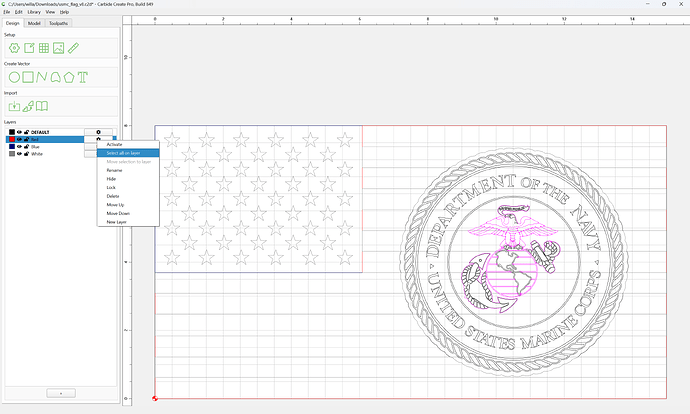Toggle visibility eye of White layer
Viewport: 690px width, 414px height.
(19, 154)
